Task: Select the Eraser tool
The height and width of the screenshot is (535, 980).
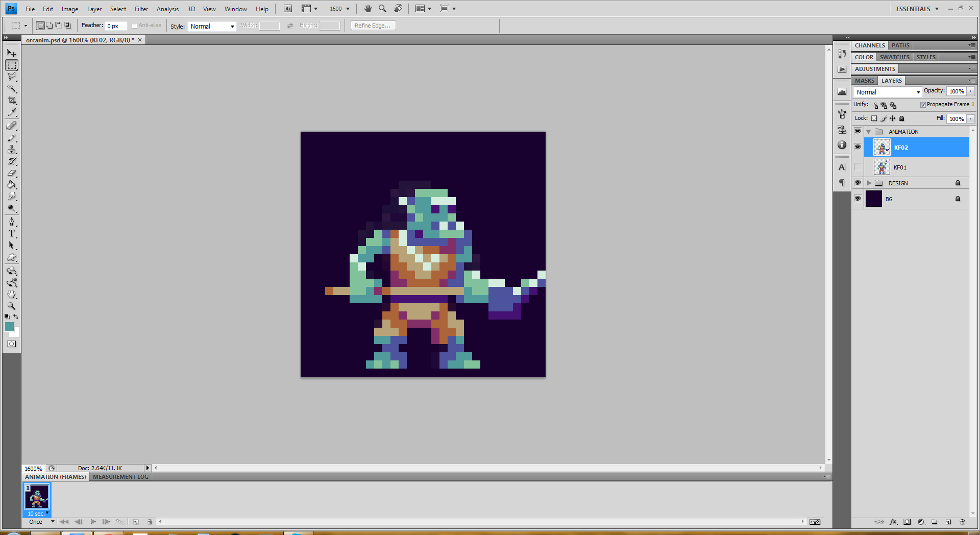Action: pos(12,173)
